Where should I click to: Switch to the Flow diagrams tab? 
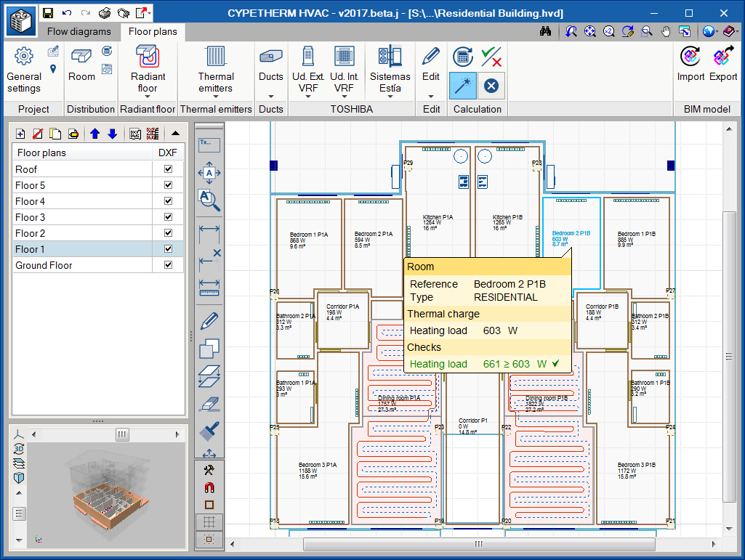[x=79, y=31]
